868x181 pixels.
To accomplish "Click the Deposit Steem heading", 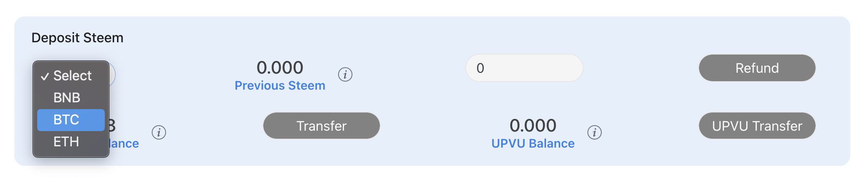I will coord(77,38).
